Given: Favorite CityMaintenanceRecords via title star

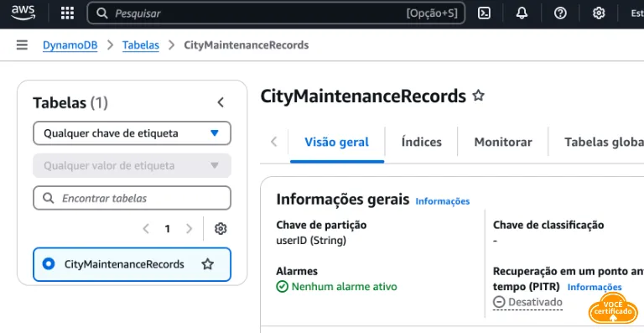Looking at the screenshot, I should [478, 96].
